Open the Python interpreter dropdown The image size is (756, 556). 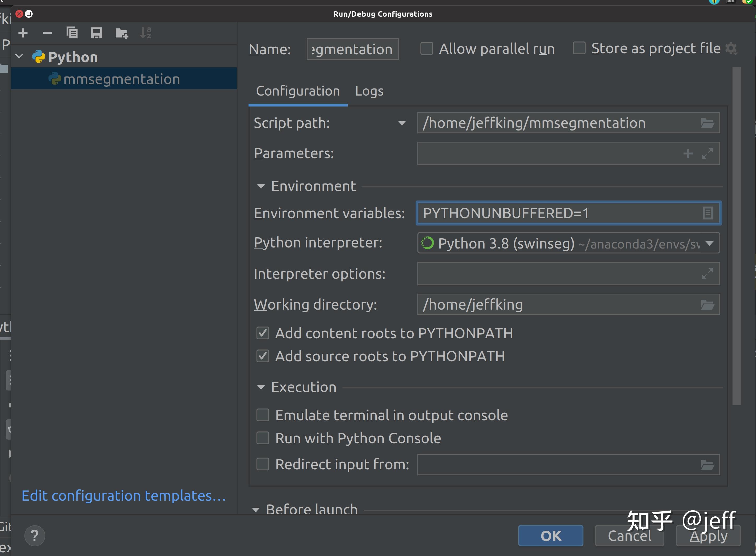pyautogui.click(x=709, y=243)
